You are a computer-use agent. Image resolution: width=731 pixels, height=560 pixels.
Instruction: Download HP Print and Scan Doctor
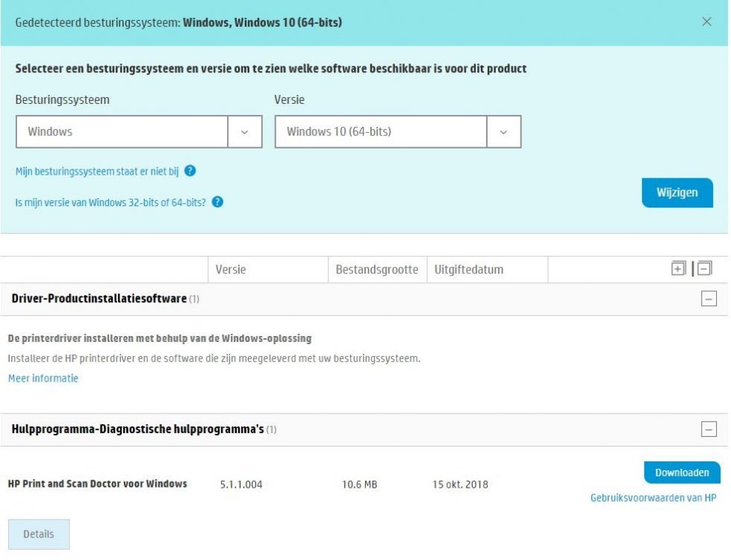click(x=682, y=473)
